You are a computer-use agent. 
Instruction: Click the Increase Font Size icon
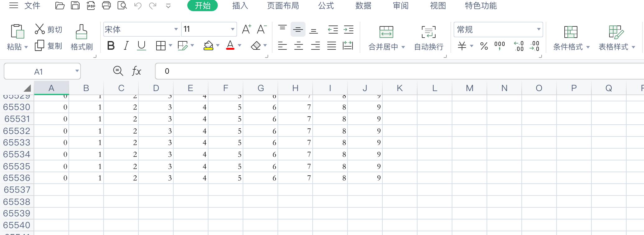246,29
